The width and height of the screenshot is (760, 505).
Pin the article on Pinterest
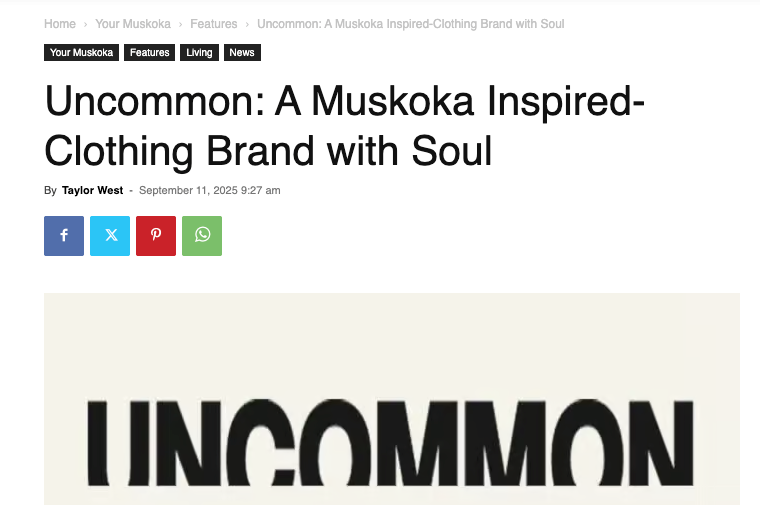coord(156,236)
